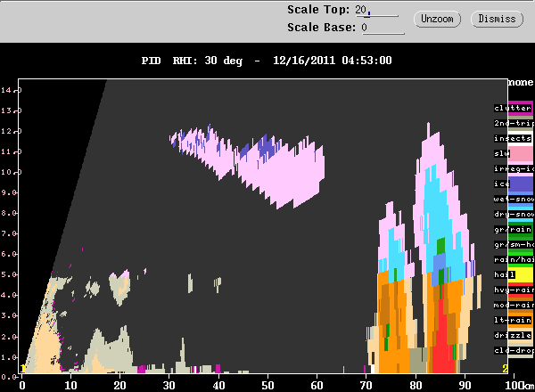Click the gr/sm-hail legend label
The width and height of the screenshot is (535, 392).
pos(514,244)
